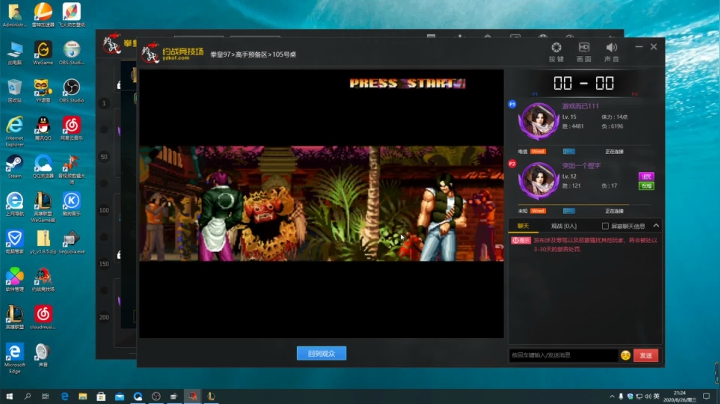Open Microsoft Store taskbar icon
Viewport: 720px width, 404px height.
pyautogui.click(x=101, y=396)
